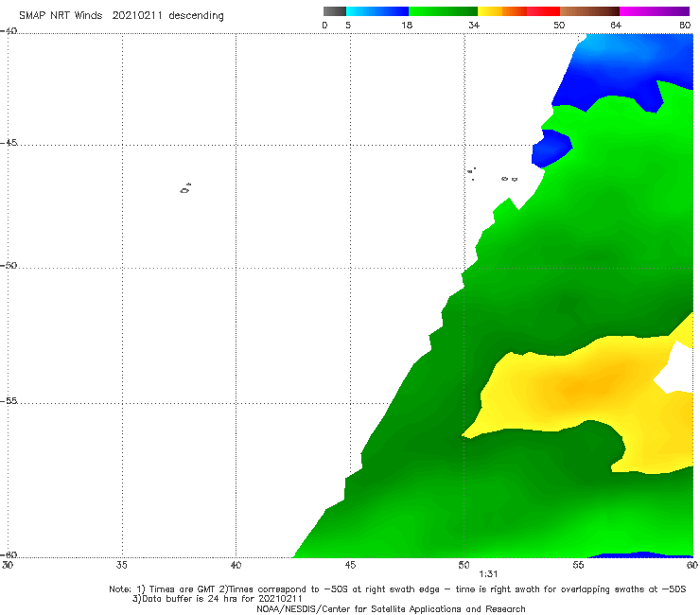Click the small blue patch near latitude -45

click(x=551, y=149)
